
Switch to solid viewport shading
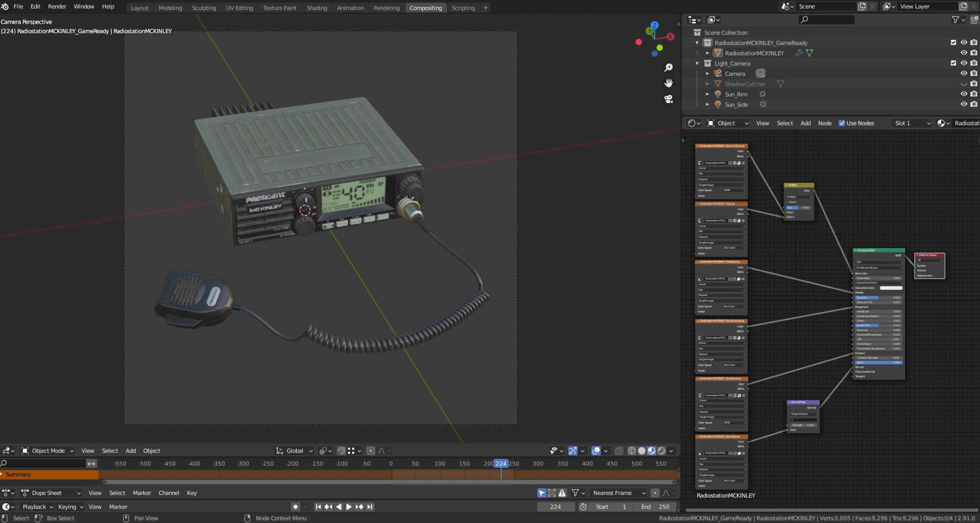[642, 451]
